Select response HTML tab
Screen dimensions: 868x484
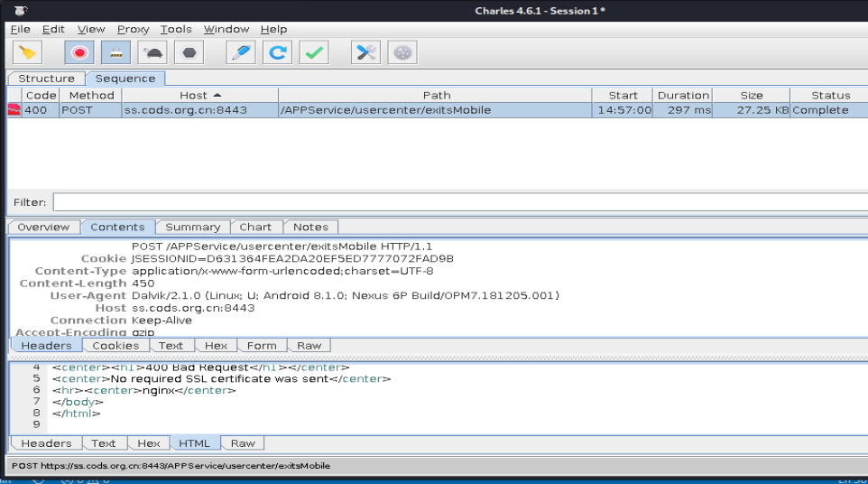click(x=194, y=443)
